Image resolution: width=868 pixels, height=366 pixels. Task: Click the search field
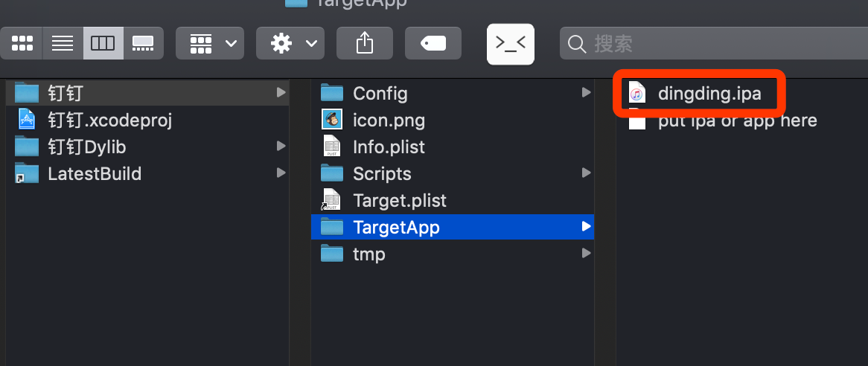[x=714, y=43]
